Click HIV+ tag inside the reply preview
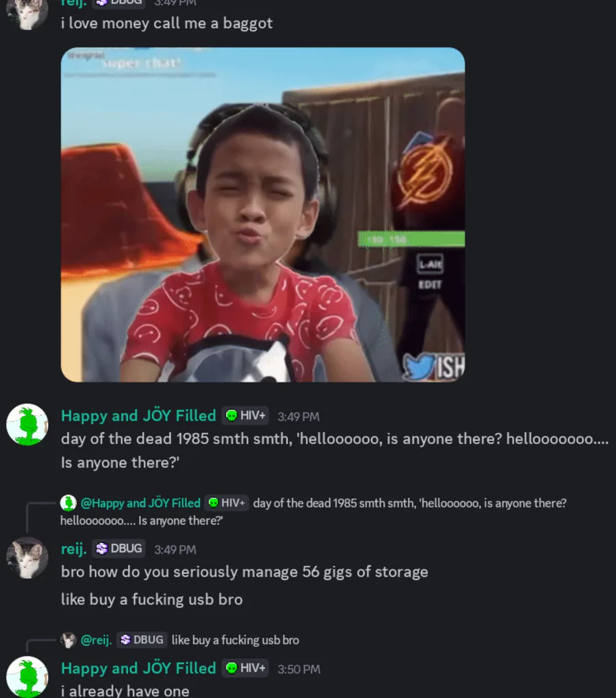 [x=227, y=503]
